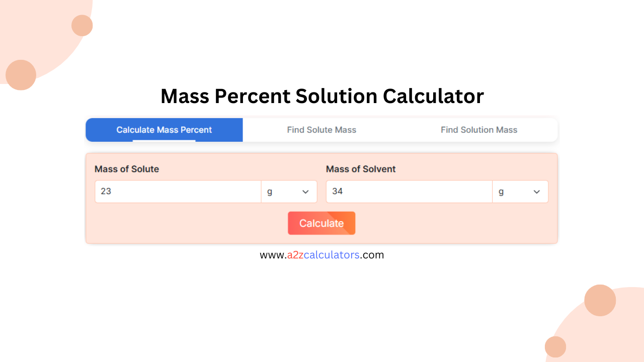Click the Calculate button
The image size is (644, 362).
(x=321, y=223)
